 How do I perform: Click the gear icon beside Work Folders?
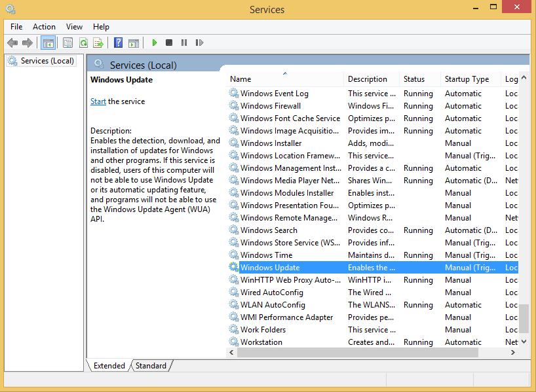tap(234, 329)
